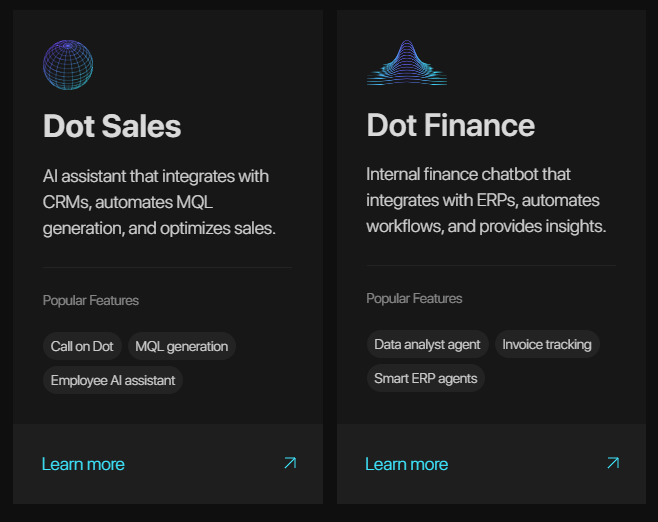Click the wave icon above Dot Finance
The image size is (658, 522).
click(406, 64)
